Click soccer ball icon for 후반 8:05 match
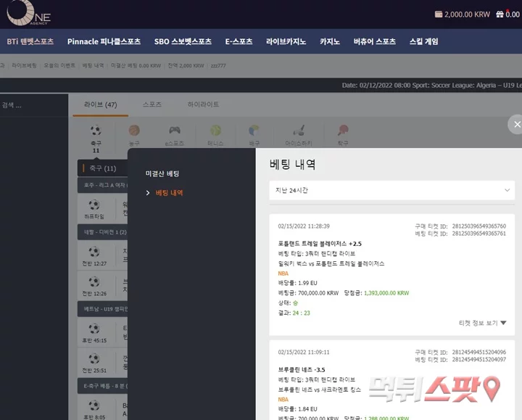The width and height of the screenshot is (522, 420). click(x=94, y=405)
